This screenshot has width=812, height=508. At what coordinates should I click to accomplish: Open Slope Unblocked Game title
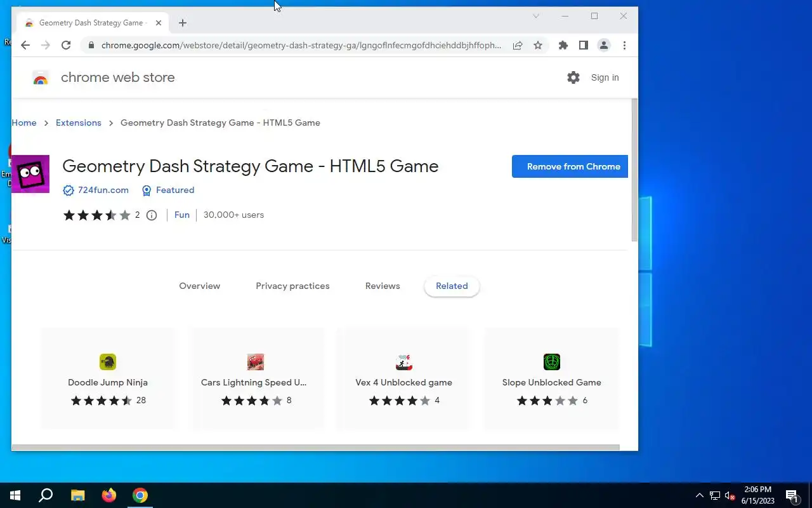(552, 383)
